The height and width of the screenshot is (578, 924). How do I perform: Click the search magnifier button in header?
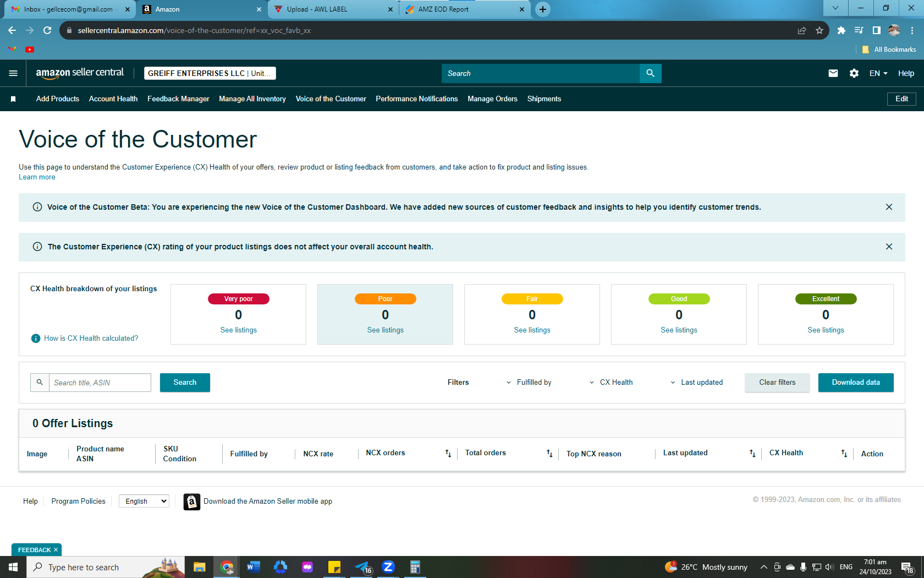pos(650,73)
